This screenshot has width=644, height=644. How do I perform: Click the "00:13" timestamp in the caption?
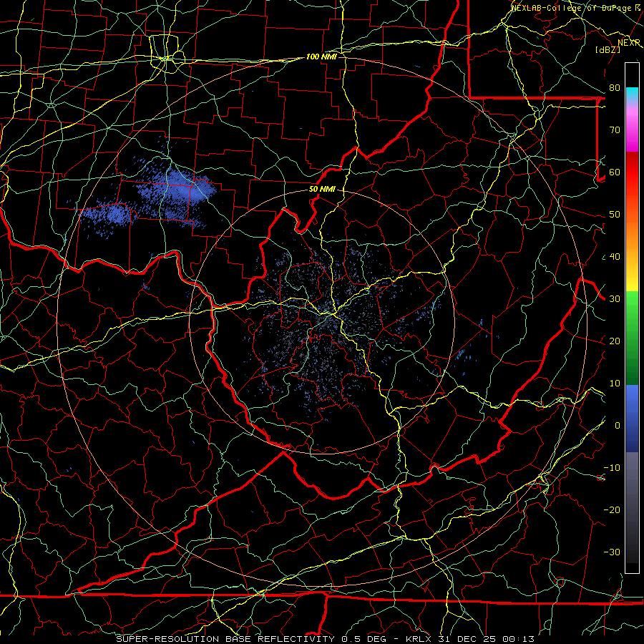click(x=517, y=639)
